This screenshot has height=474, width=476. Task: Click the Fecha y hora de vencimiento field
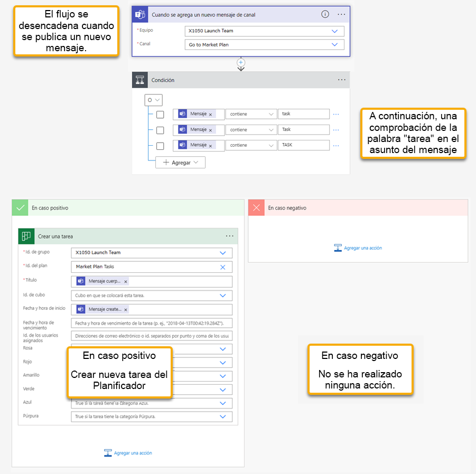(152, 323)
